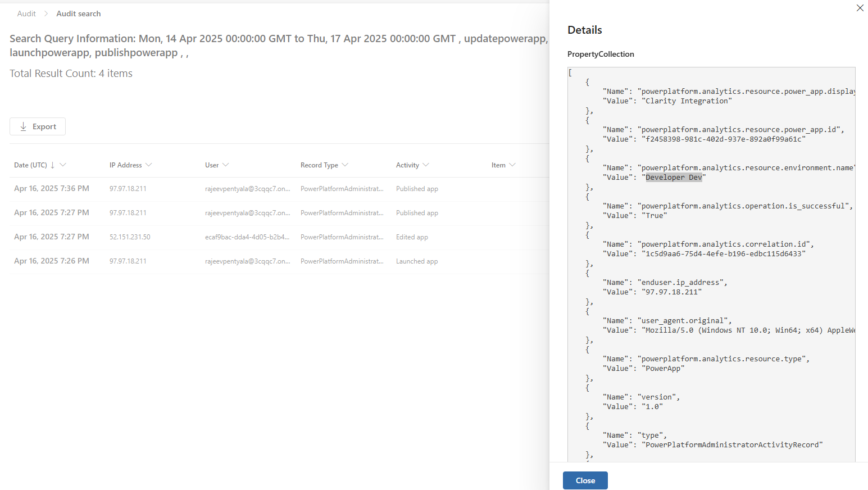Viewport: 868px width, 490px height.
Task: Open the Date (UTC) column dropdown chevron
Action: click(63, 165)
